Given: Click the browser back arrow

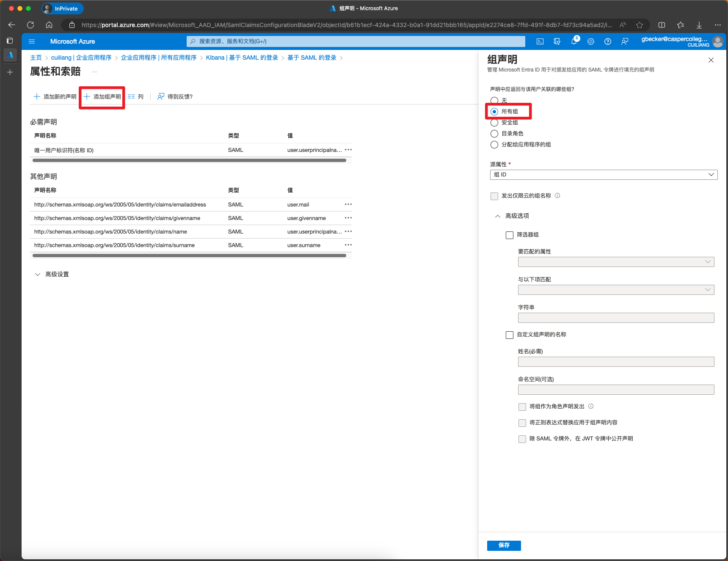Looking at the screenshot, I should point(12,25).
